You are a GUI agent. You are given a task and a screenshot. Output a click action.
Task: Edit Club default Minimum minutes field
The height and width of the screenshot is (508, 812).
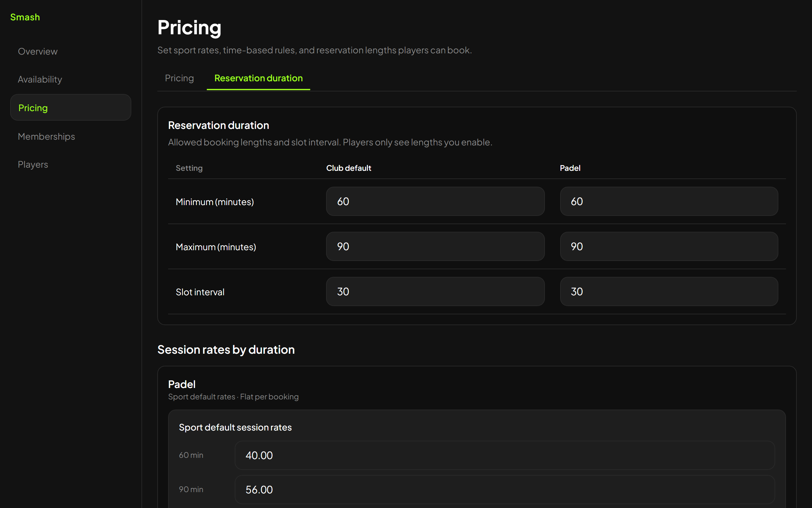(x=435, y=201)
